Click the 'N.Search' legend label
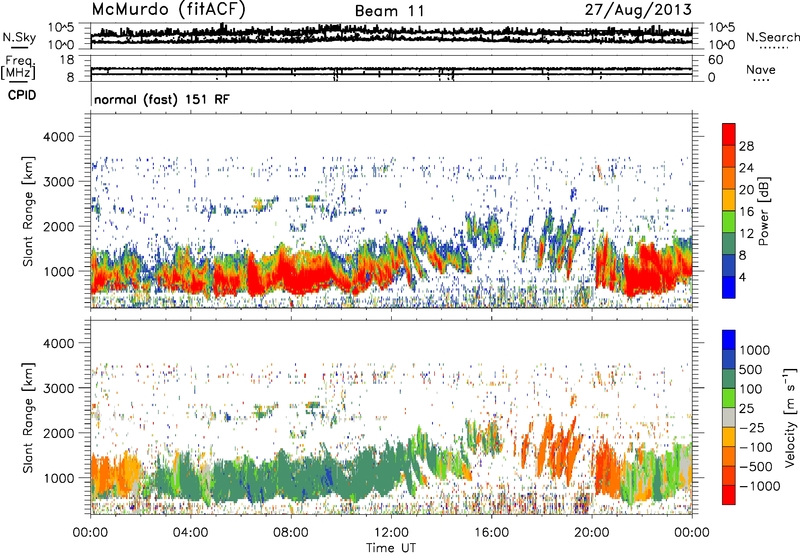 (772, 37)
